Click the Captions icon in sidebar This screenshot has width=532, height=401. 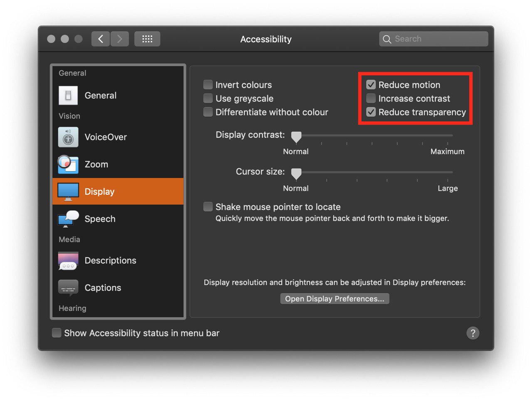68,288
